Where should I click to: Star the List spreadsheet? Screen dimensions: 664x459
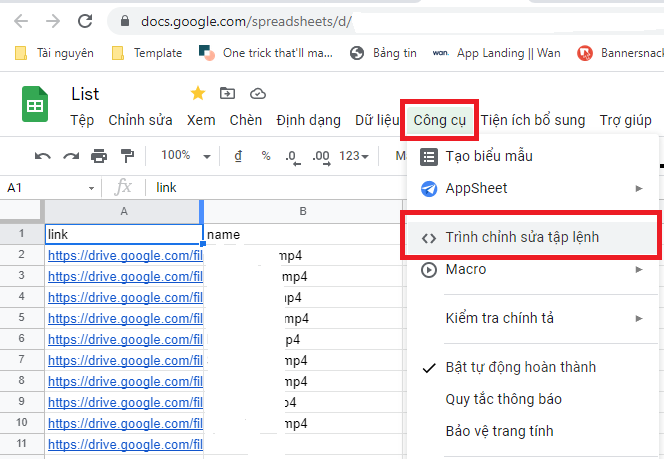pyautogui.click(x=198, y=93)
